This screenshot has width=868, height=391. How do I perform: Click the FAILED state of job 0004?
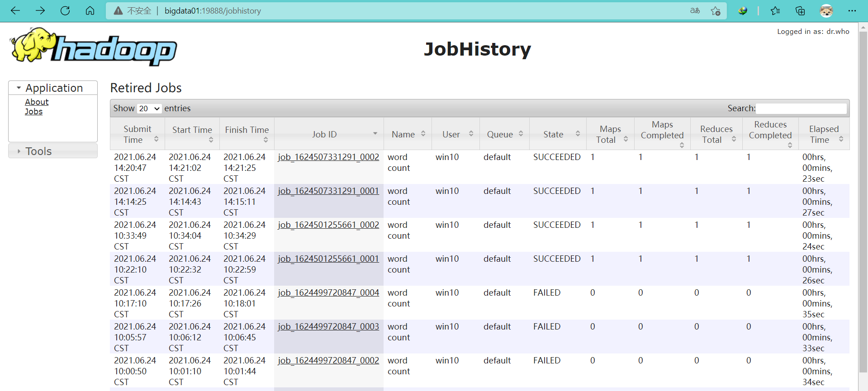pyautogui.click(x=547, y=292)
